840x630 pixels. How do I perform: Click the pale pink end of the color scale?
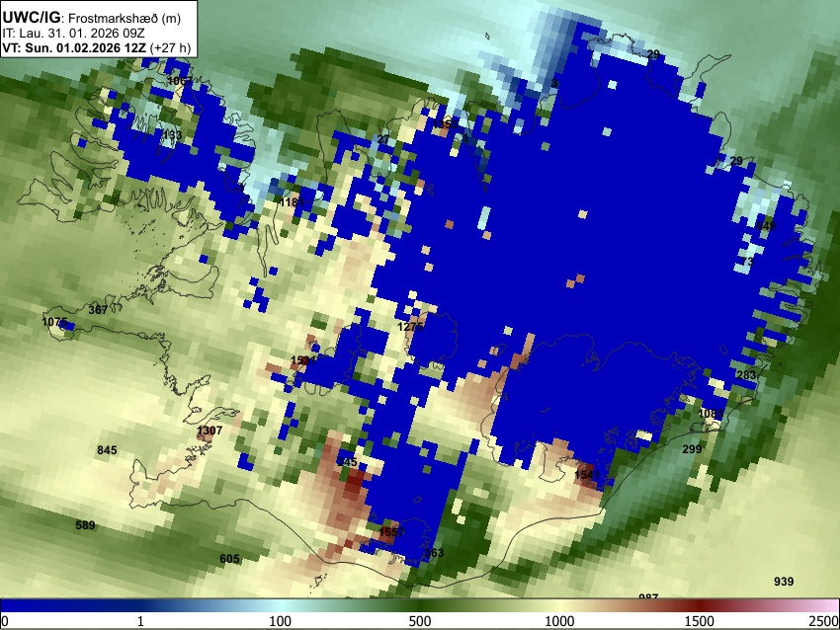[828, 606]
